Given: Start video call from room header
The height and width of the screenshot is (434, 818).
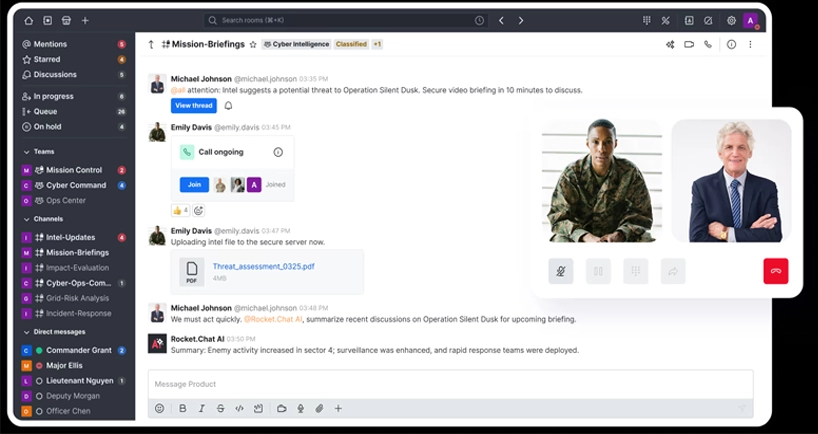Looking at the screenshot, I should pyautogui.click(x=689, y=45).
